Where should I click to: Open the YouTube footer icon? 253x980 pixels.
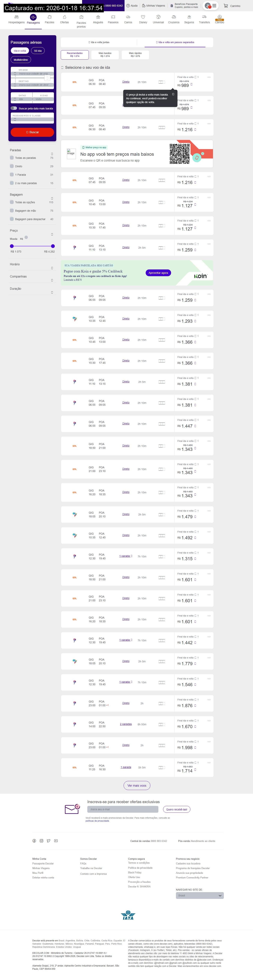pyautogui.click(x=56, y=841)
